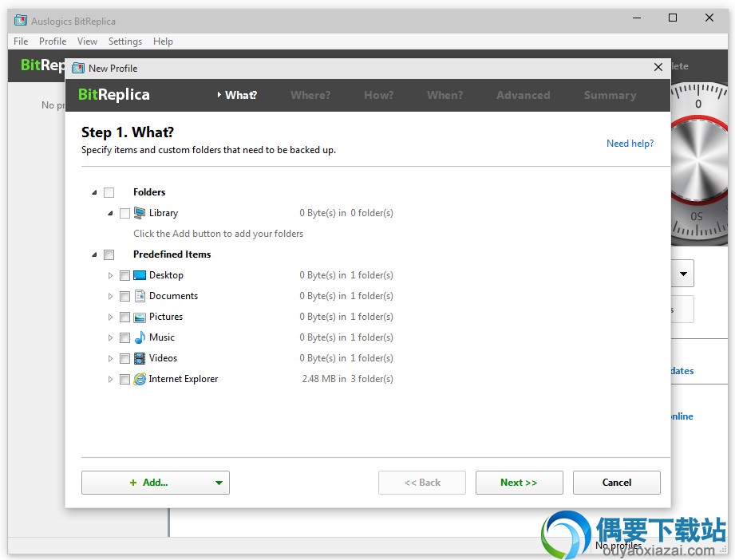Enable the Documents checkbox

pyautogui.click(x=124, y=296)
